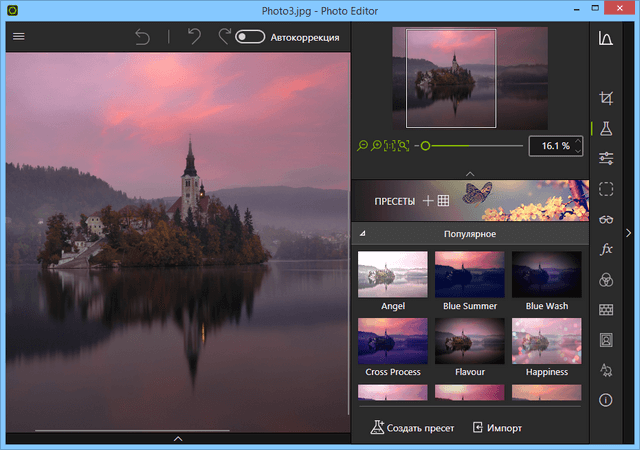Open the histogram panel icon
640x450 pixels.
click(x=605, y=39)
